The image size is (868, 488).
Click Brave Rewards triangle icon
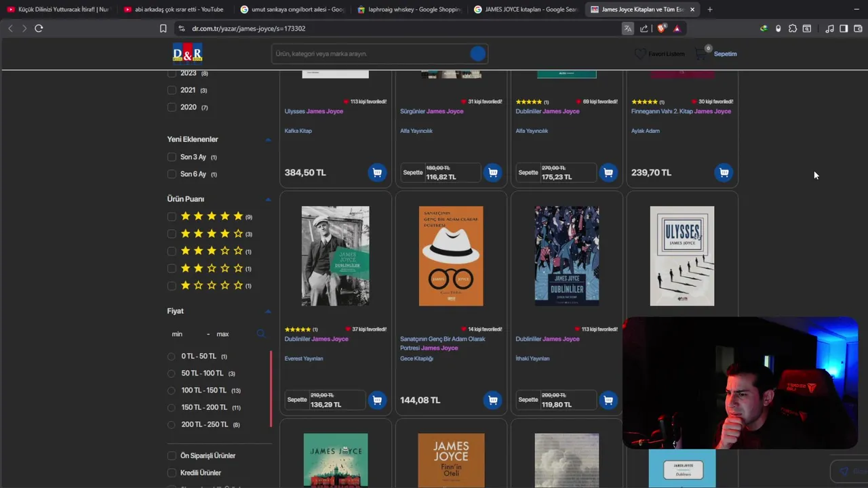coord(677,28)
